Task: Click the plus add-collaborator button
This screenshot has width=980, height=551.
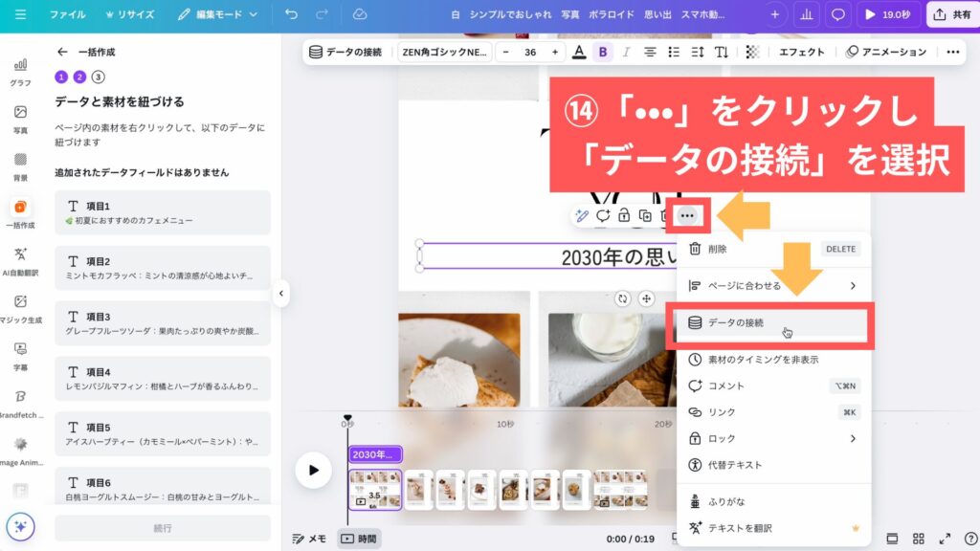Action: pos(775,14)
